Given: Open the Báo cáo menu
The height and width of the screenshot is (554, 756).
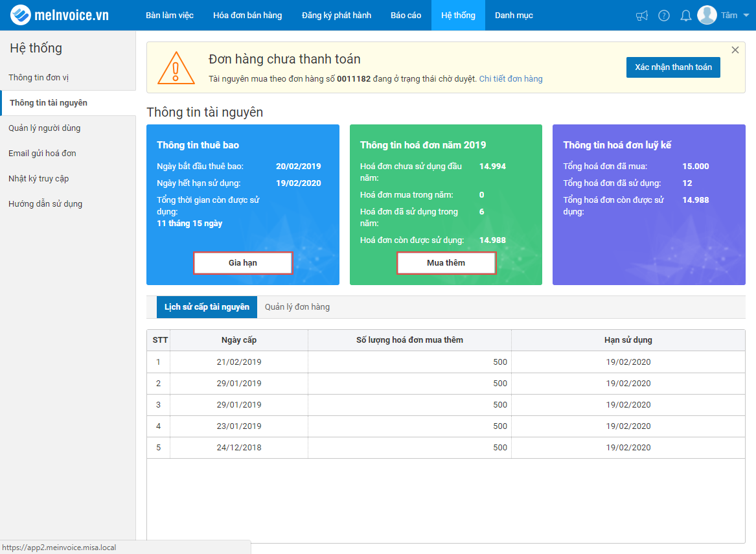Looking at the screenshot, I should pos(406,16).
